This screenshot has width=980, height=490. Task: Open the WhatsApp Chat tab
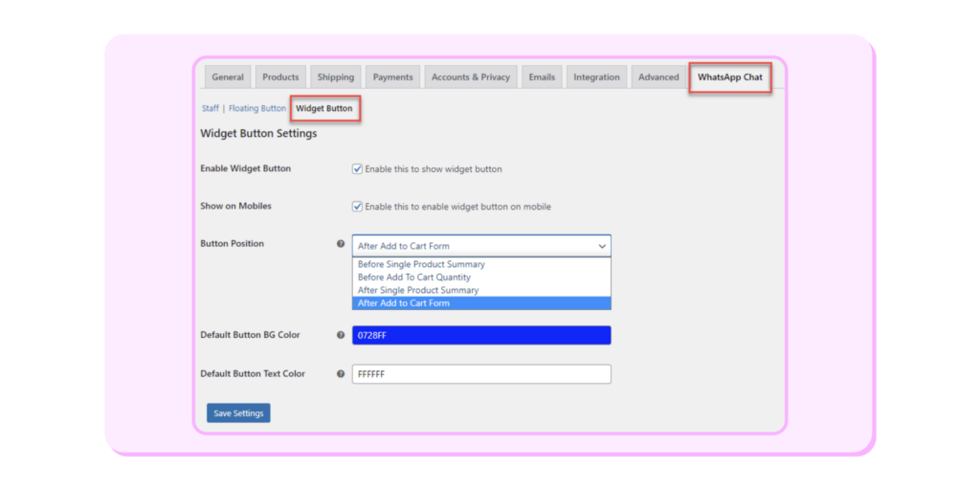(730, 78)
